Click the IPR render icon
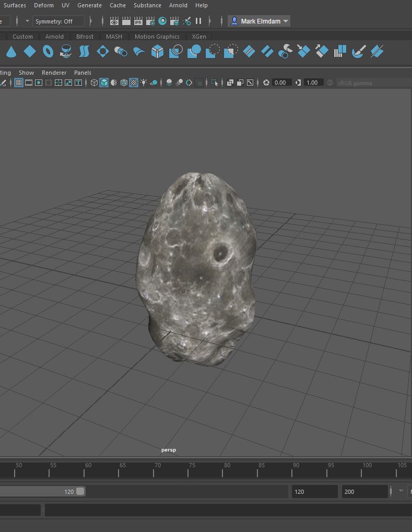The width and height of the screenshot is (412, 532). point(138,21)
